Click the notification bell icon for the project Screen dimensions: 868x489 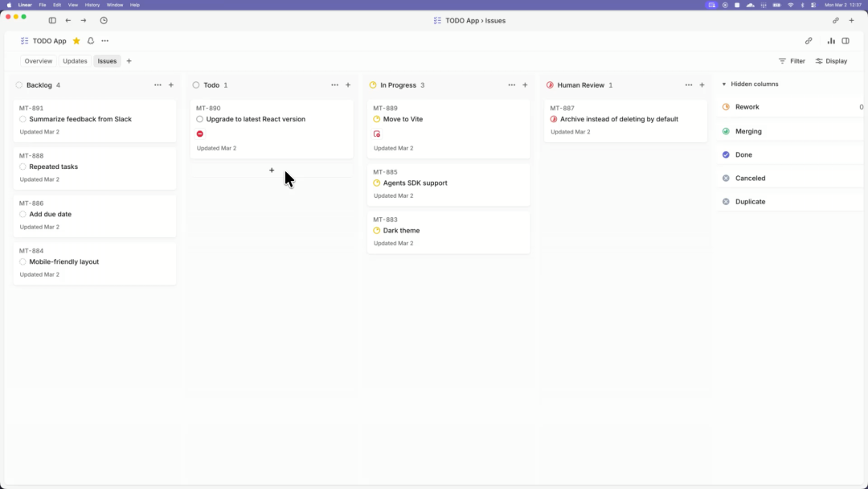pyautogui.click(x=91, y=41)
